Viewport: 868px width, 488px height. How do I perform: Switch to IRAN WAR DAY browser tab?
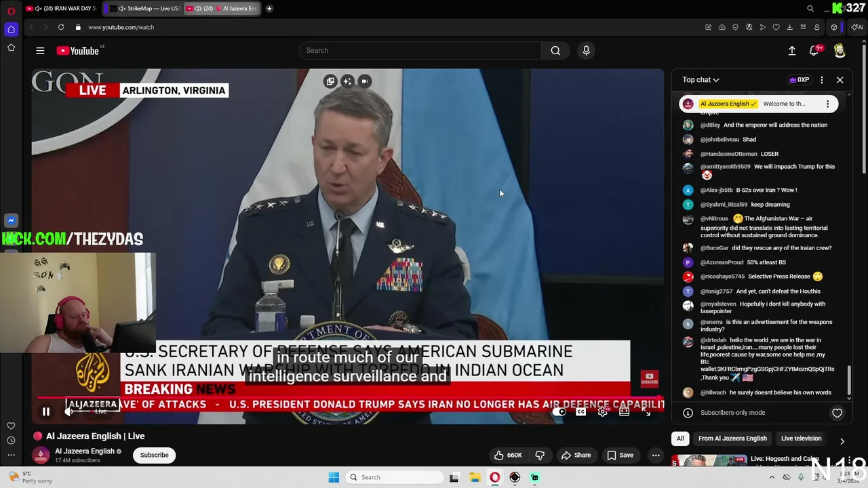pyautogui.click(x=61, y=9)
